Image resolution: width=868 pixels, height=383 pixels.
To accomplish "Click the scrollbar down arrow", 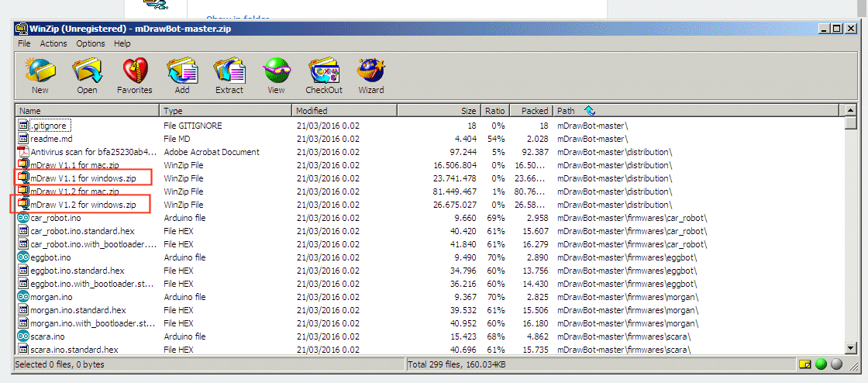I will (852, 348).
